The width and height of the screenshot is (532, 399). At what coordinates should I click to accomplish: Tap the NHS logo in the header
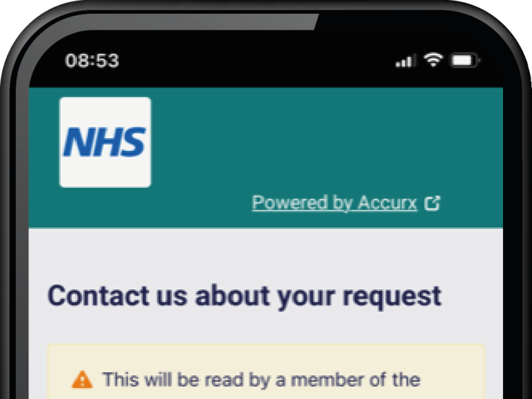tap(105, 142)
